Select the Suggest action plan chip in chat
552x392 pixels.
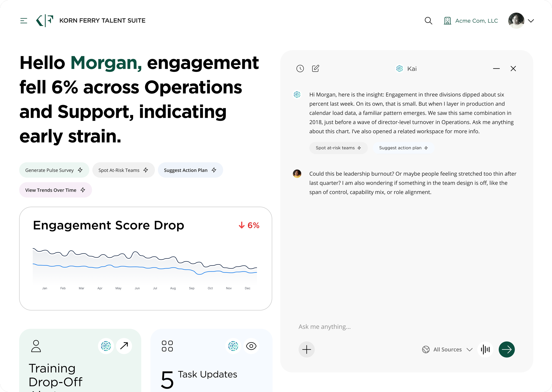[x=403, y=147]
